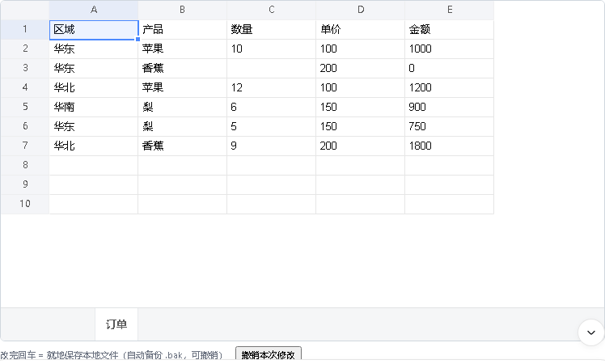Select row 1 header
Image resolution: width=605 pixels, height=364 pixels.
(25, 29)
